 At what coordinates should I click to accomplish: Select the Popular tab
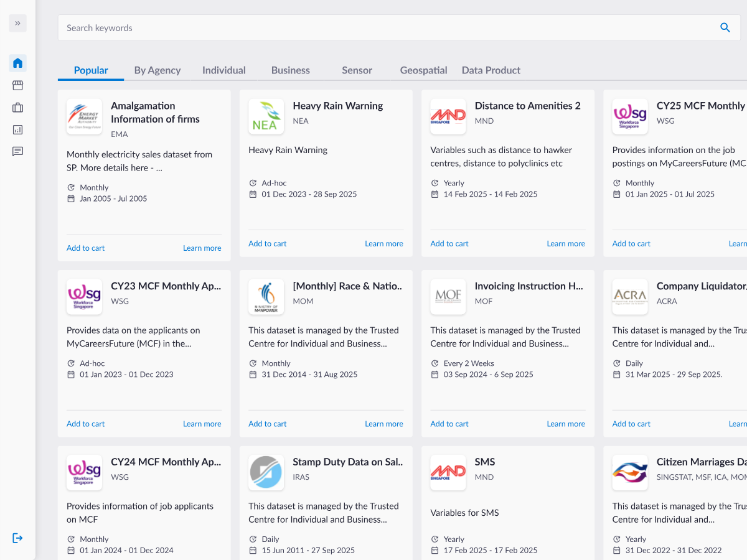coord(91,70)
